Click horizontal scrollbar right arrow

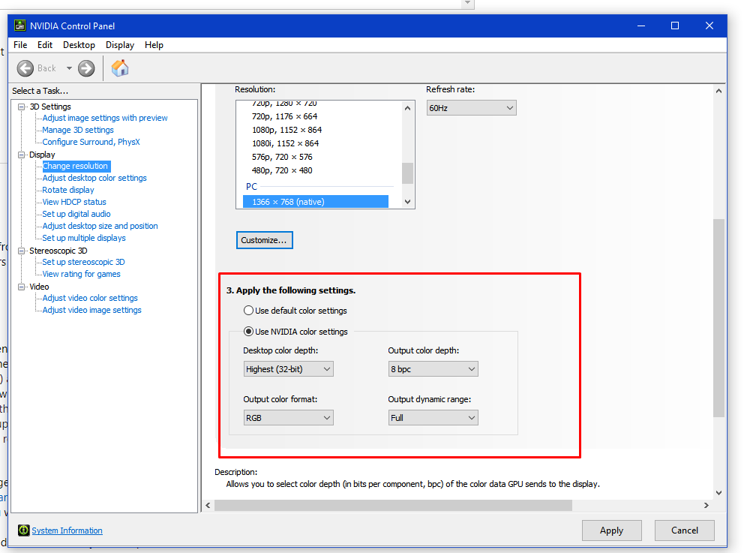pos(706,505)
